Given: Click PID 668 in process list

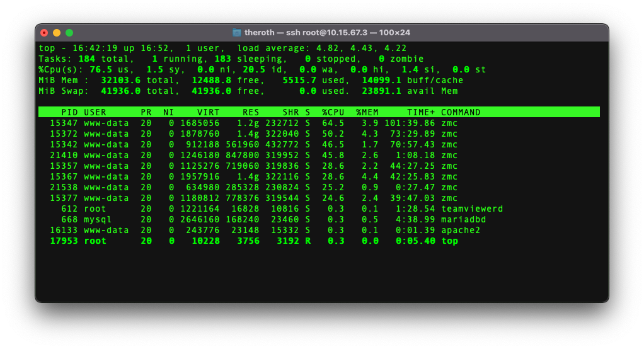Looking at the screenshot, I should click(69, 219).
